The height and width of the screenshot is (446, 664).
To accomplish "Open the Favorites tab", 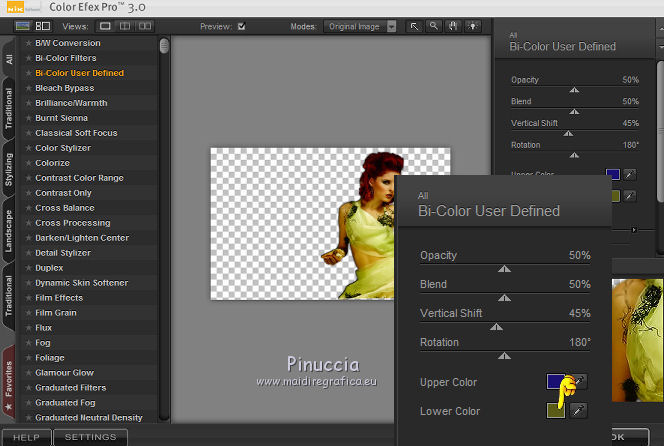I will coord(8,378).
